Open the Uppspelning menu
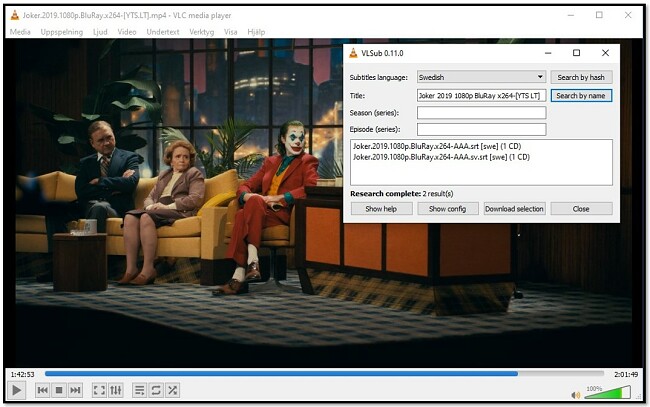 (x=62, y=32)
